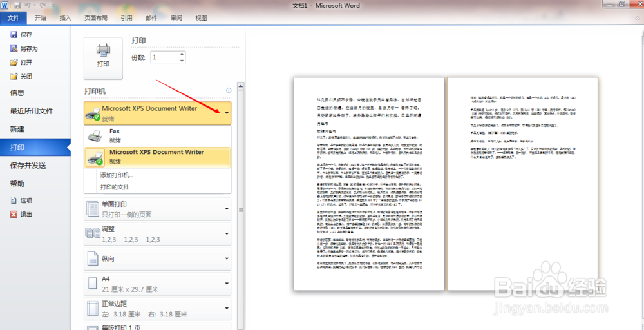Image resolution: width=644 pixels, height=330 pixels.
Task: Choose Microsoft XPS Document Writer in the list
Action: (158, 157)
